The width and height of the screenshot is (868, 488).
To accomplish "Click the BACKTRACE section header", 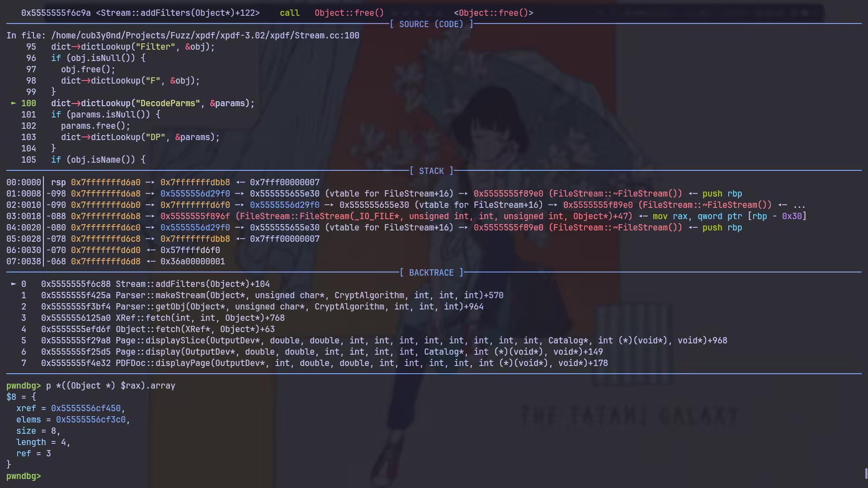I will (431, 273).
